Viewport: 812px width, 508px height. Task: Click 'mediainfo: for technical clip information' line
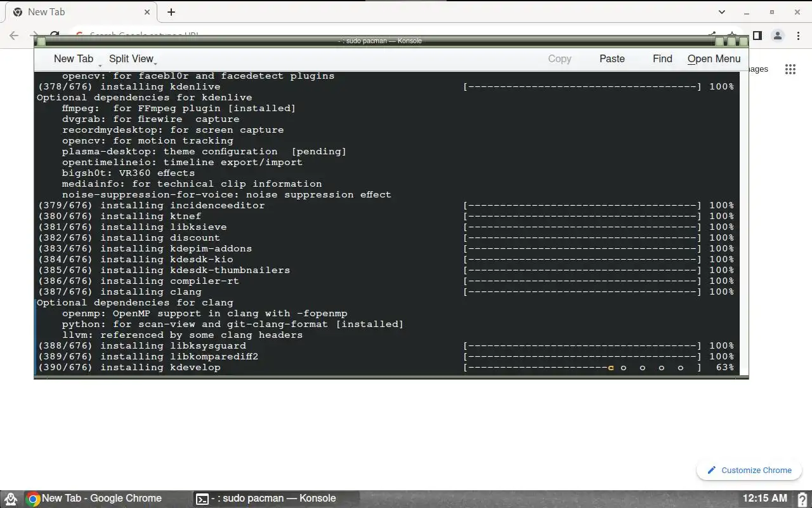(192, 184)
